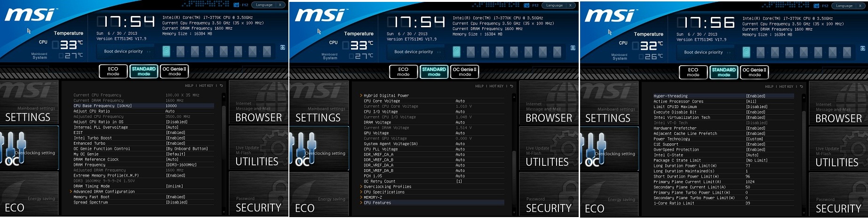
Task: Open the OC sliders tile on the Hyper-threading screen
Action: click(x=609, y=150)
